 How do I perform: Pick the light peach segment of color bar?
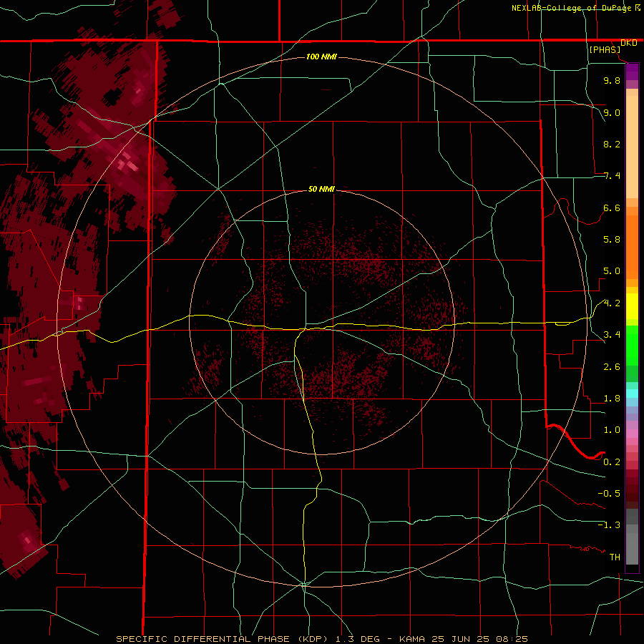click(632, 147)
